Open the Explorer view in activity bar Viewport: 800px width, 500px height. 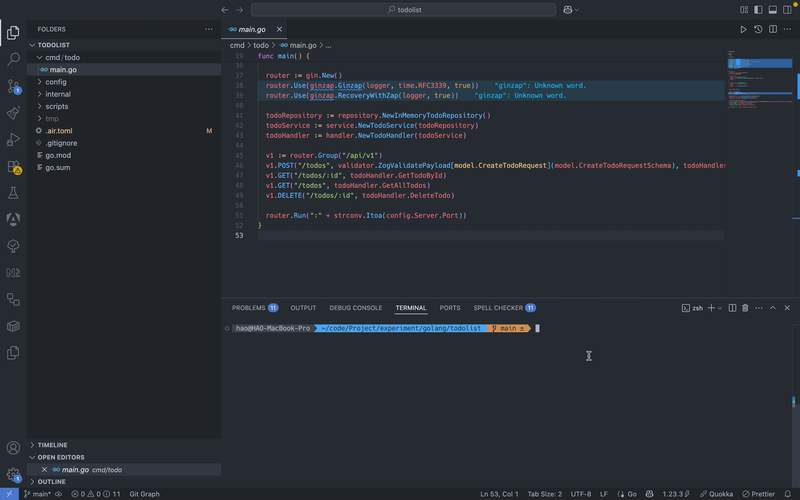[x=13, y=33]
